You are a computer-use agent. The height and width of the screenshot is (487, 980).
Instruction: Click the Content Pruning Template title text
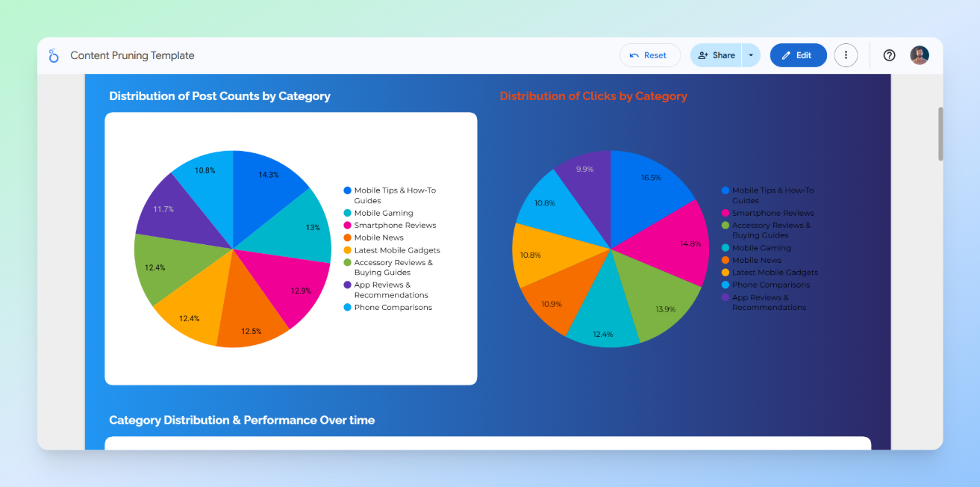click(x=131, y=55)
